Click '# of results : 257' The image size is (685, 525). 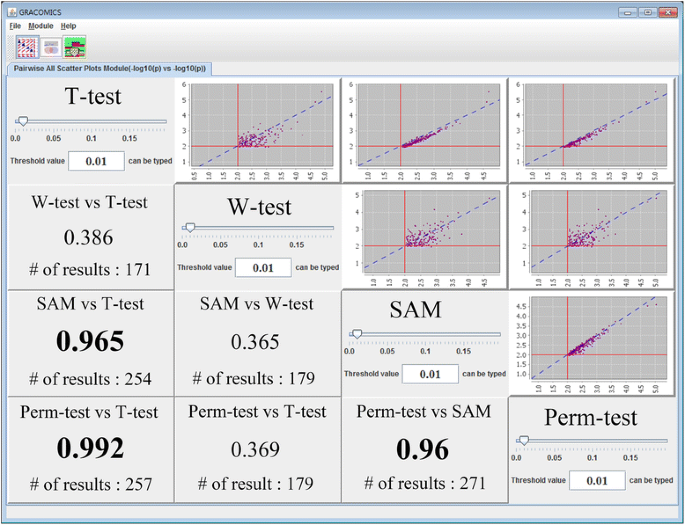pos(91,484)
